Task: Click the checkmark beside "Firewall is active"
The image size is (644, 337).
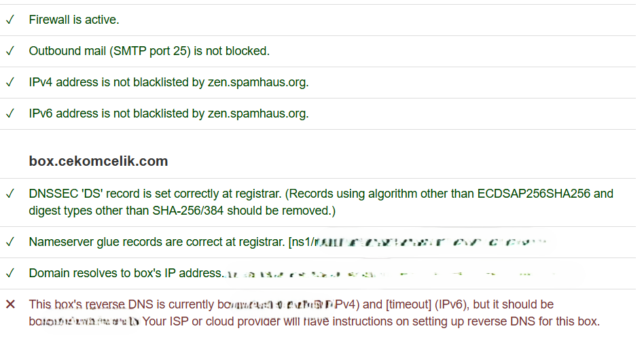Action: [10, 20]
